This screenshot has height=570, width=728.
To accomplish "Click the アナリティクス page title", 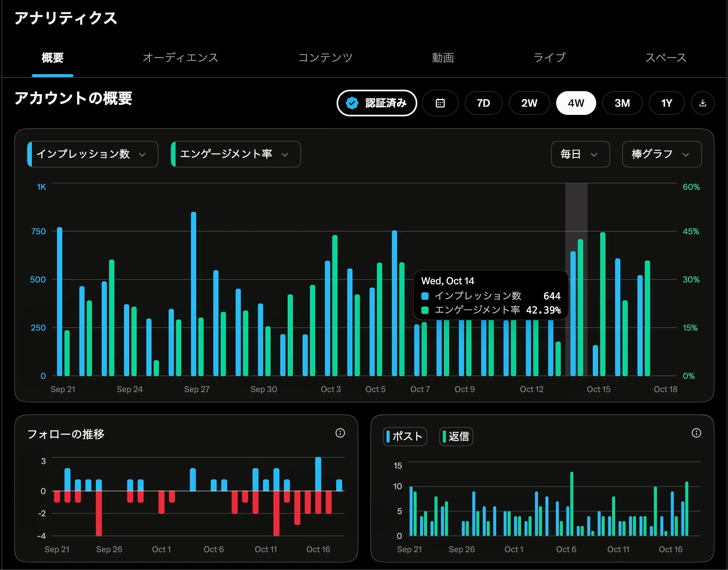I will (x=66, y=18).
